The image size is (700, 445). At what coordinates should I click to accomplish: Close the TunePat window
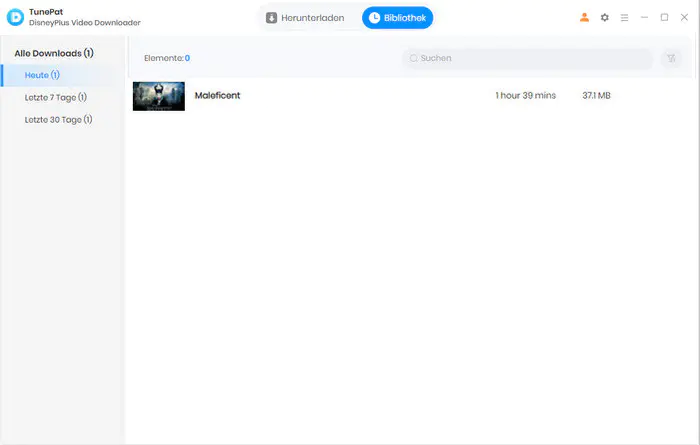tap(684, 17)
